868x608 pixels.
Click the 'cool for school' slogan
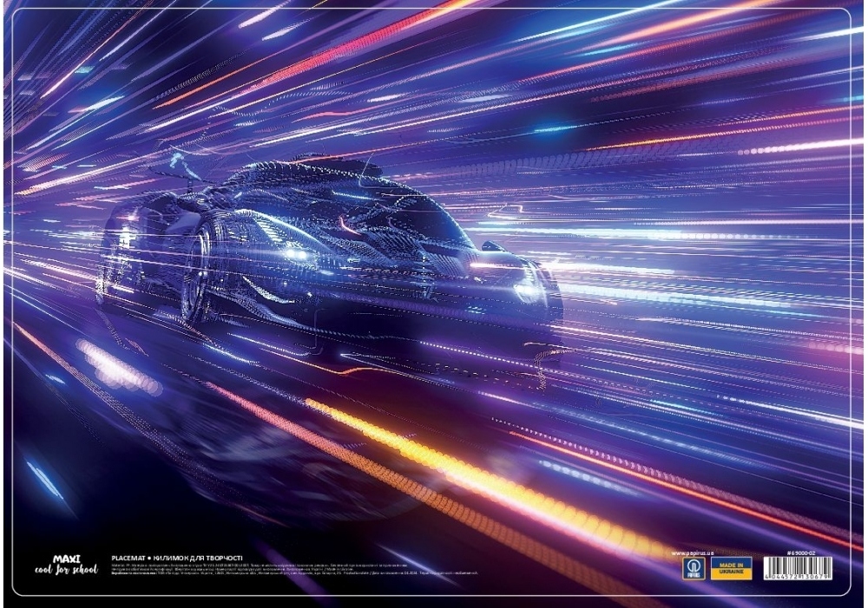coord(66,570)
